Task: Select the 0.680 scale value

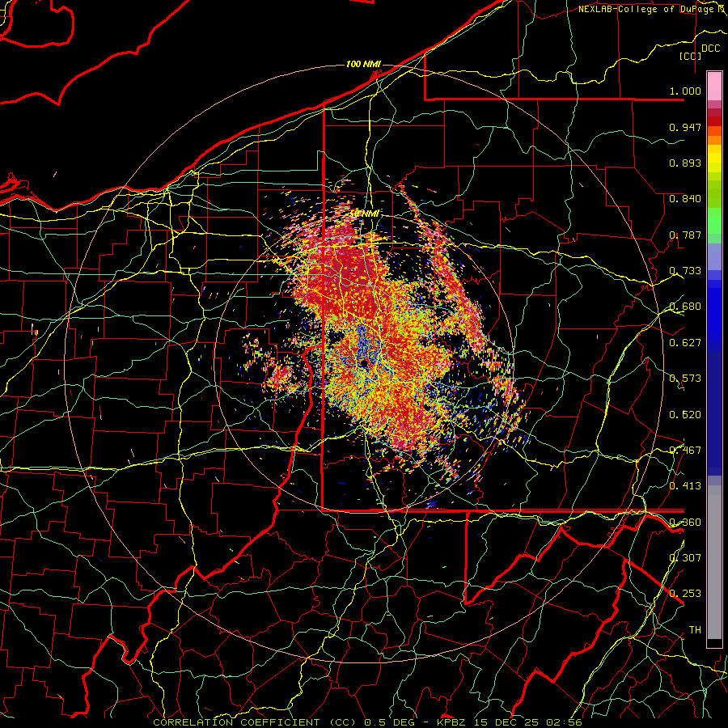Action: (685, 307)
